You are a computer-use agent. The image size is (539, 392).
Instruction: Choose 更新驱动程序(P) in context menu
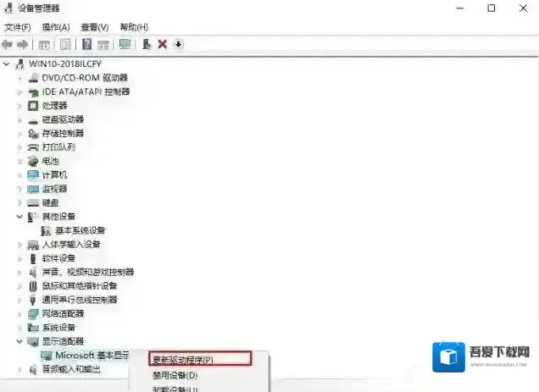pyautogui.click(x=200, y=359)
